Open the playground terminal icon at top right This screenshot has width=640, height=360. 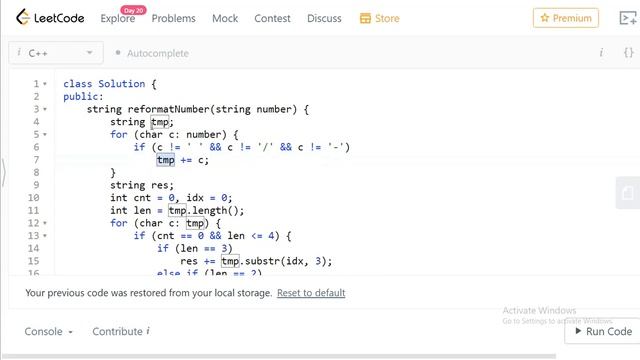tap(628, 18)
